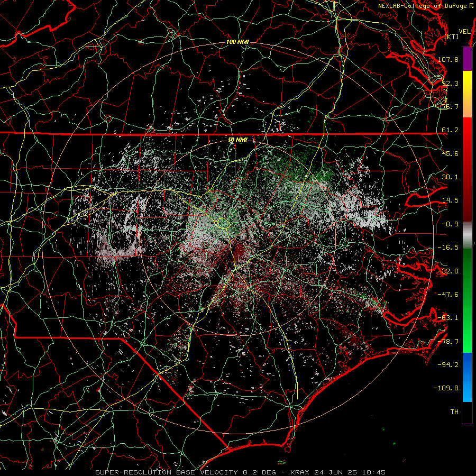Pick the black TH segment of the color bar
This screenshot has height=476, width=476.
coord(467,412)
